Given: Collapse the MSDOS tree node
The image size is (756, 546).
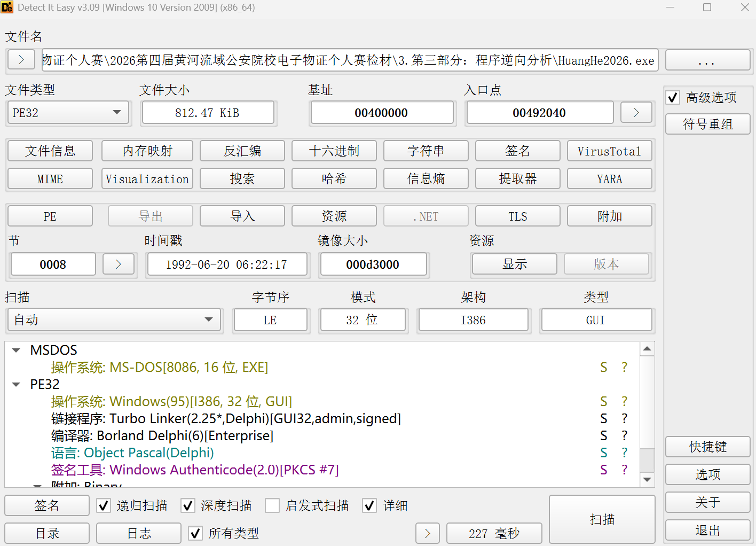Looking at the screenshot, I should (x=16, y=350).
